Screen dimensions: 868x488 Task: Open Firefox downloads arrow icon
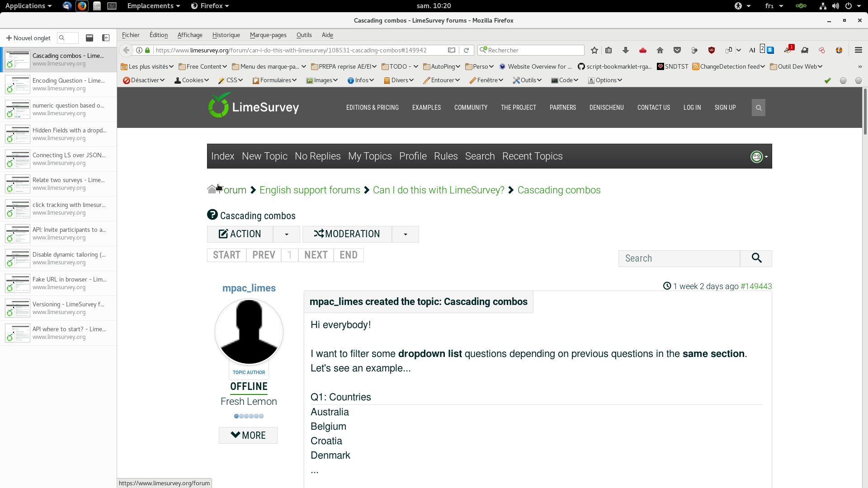coord(626,50)
